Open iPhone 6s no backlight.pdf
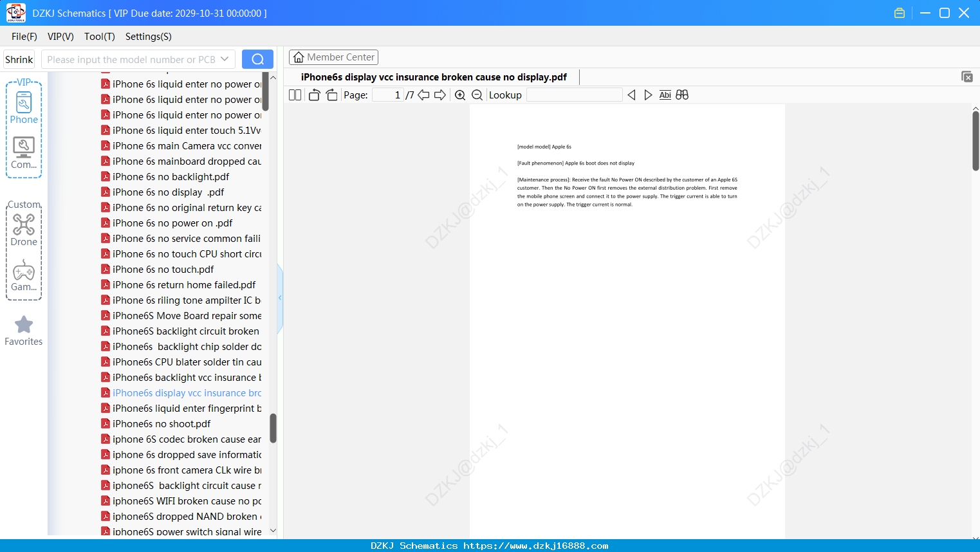Image resolution: width=980 pixels, height=552 pixels. 171,176
